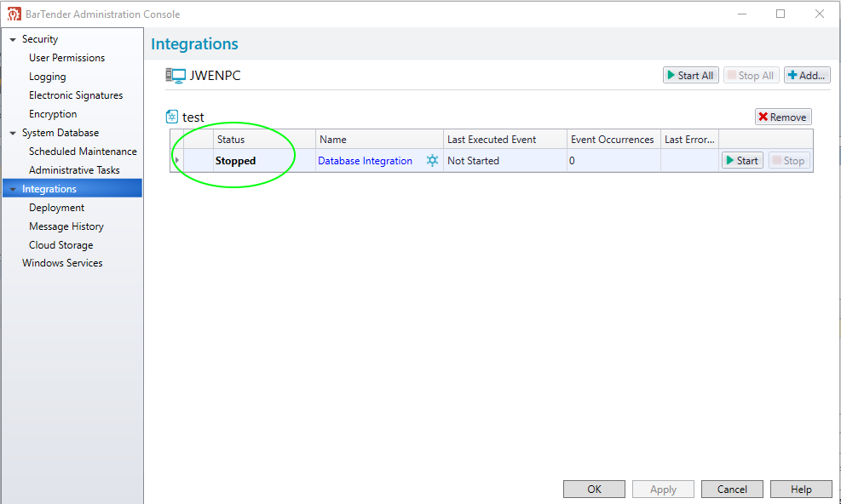Click the Add... integration button

[807, 76]
